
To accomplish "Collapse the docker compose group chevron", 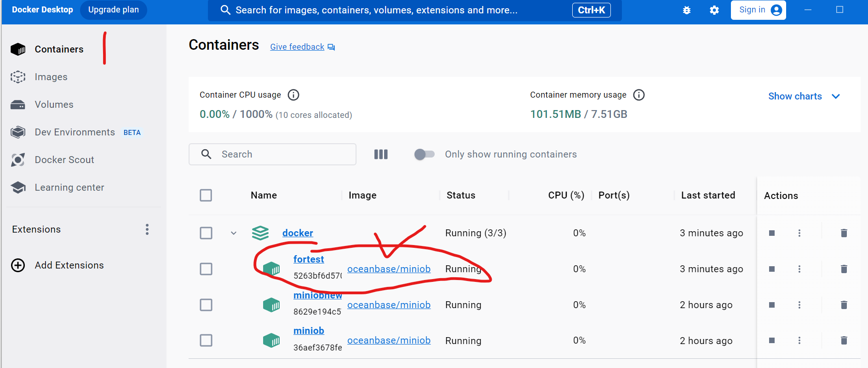I will click(x=234, y=233).
